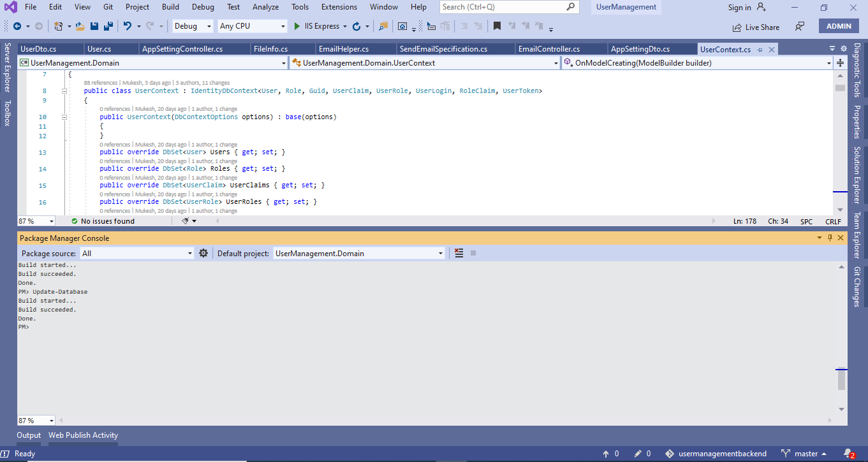Click the Save All icon
This screenshot has width=868, height=462.
(108, 26)
